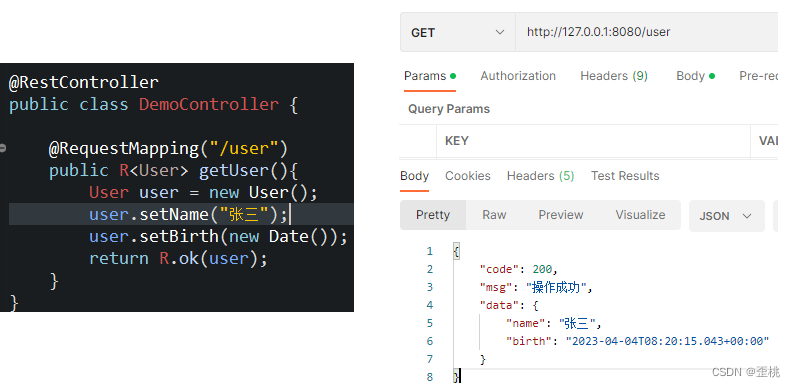Image resolution: width=795 pixels, height=387 pixels.
Task: Select the Raw response view
Action: (494, 215)
